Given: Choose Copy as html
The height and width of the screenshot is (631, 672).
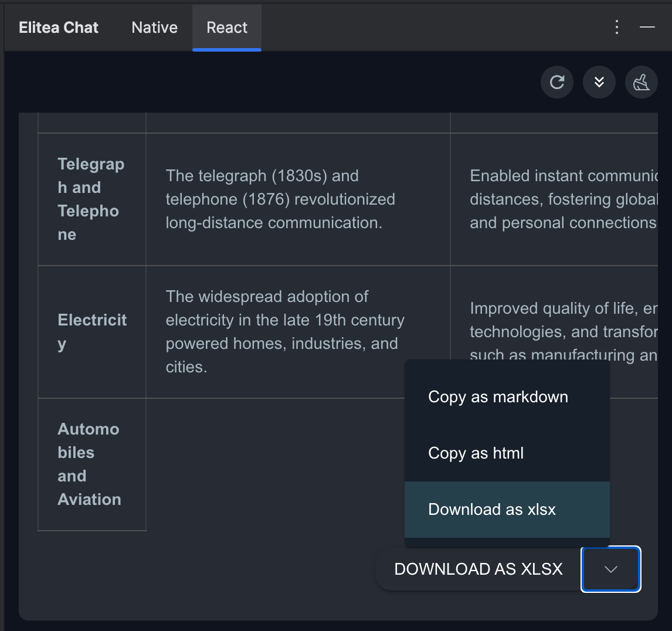Looking at the screenshot, I should tap(507, 453).
